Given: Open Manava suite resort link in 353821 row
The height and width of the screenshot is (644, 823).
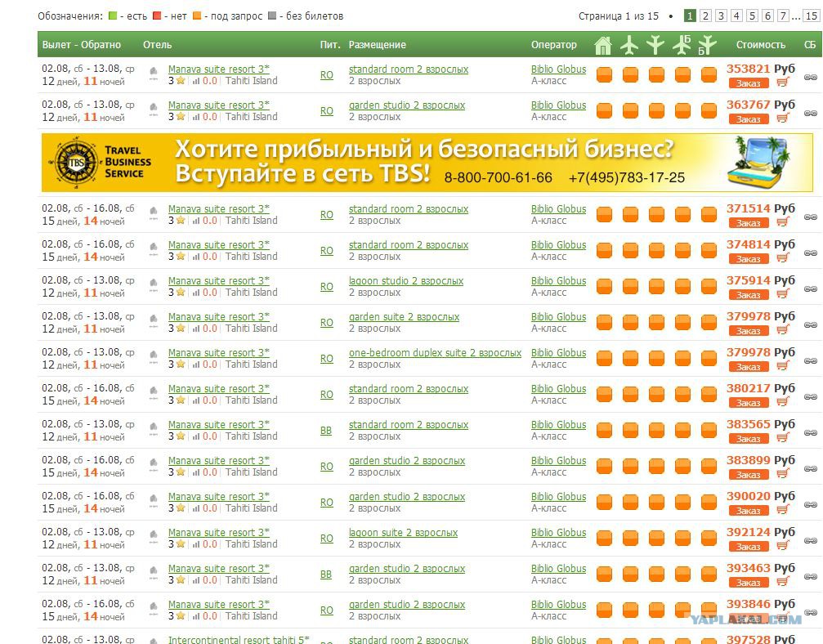Looking at the screenshot, I should pos(219,69).
